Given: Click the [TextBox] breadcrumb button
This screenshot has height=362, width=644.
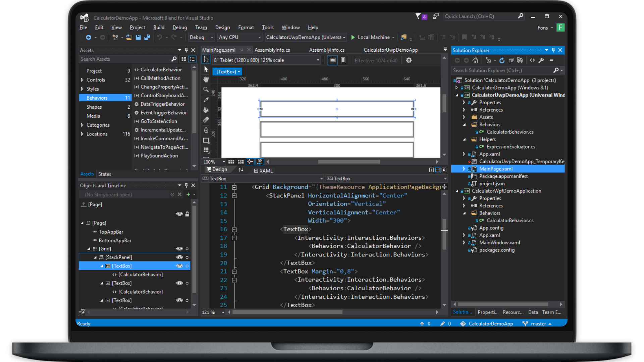Looking at the screenshot, I should click(x=227, y=72).
